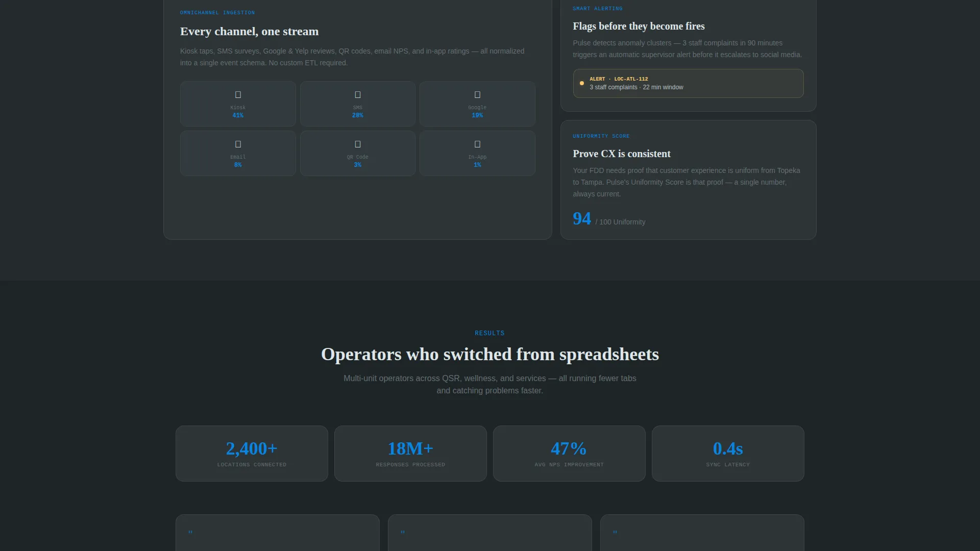Click the Email channel icon
The width and height of the screenshot is (980, 551).
tap(238, 144)
